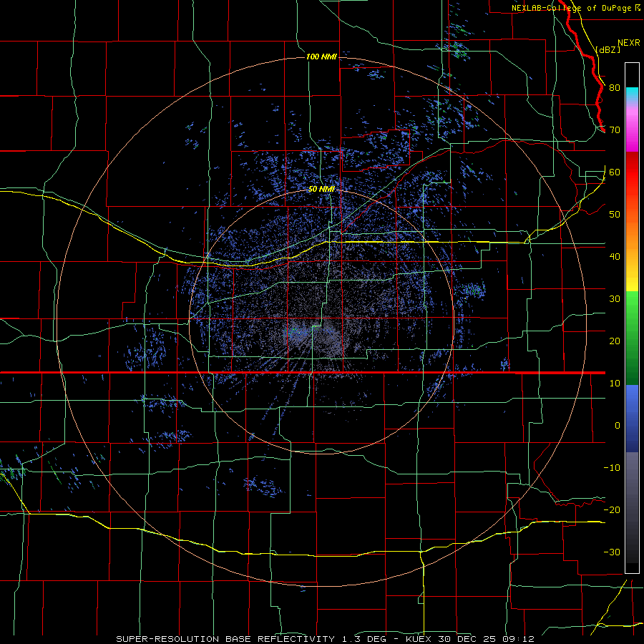This screenshot has height=644, width=644.
Task: Click the 40 dBZ scale value
Action: point(615,257)
